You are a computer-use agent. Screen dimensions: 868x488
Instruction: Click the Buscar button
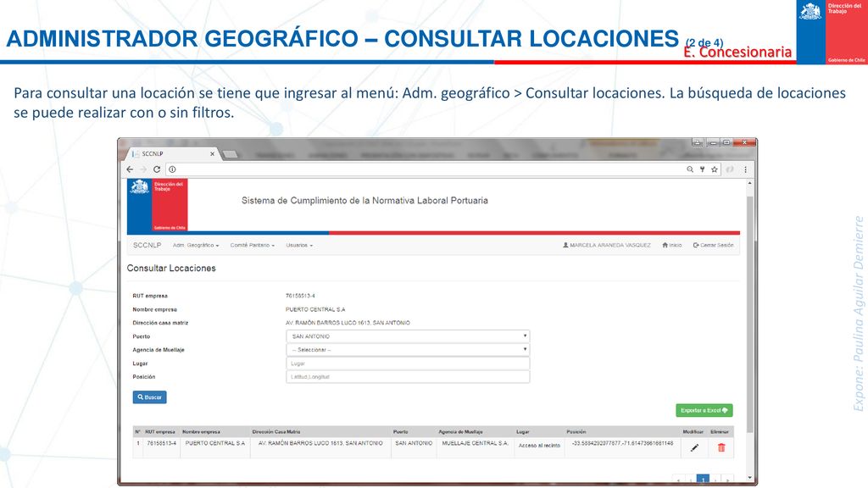tap(149, 397)
